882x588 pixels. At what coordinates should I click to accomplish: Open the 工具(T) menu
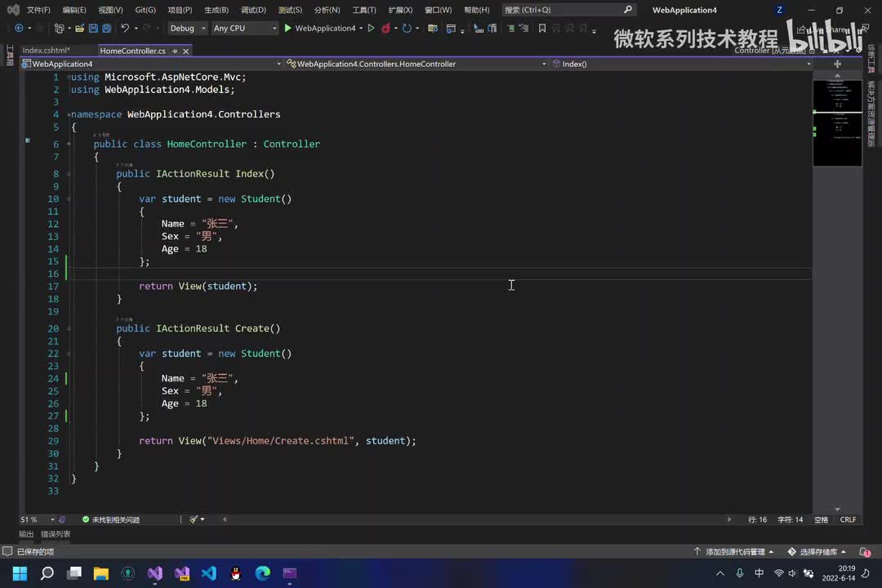[364, 10]
